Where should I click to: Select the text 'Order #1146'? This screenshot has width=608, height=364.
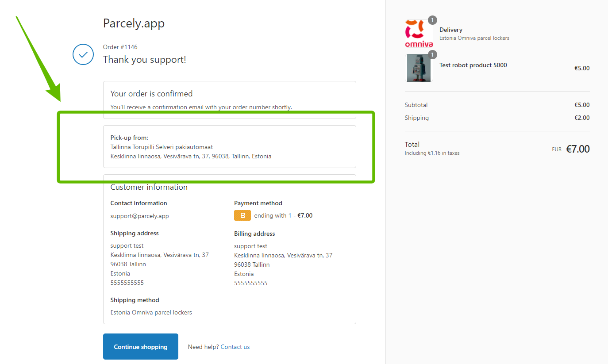(x=120, y=47)
